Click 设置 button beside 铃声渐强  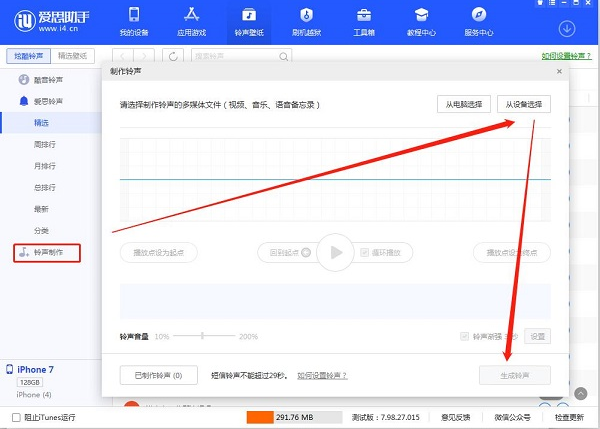(538, 336)
